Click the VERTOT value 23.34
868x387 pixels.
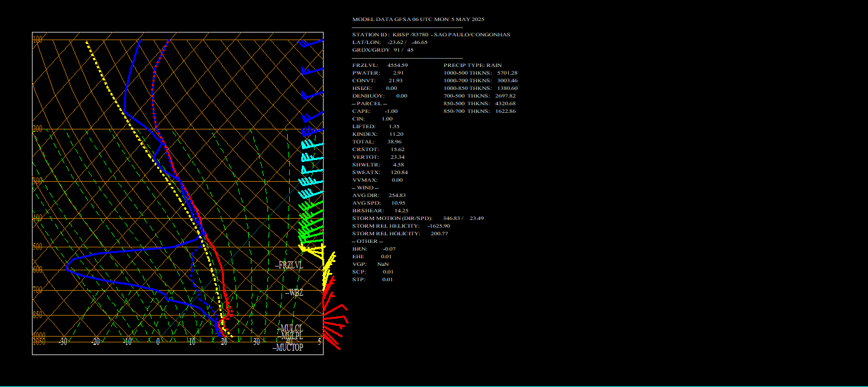pyautogui.click(x=397, y=157)
